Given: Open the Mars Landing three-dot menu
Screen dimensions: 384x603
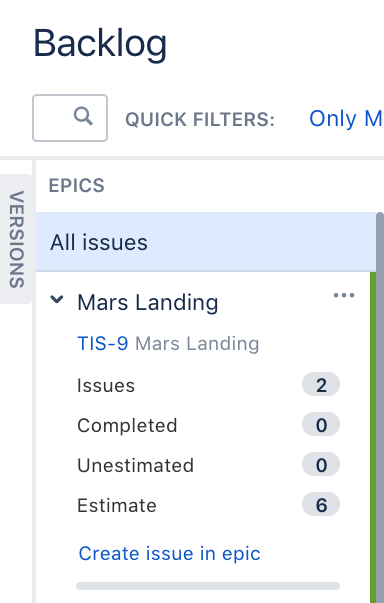Looking at the screenshot, I should (344, 295).
